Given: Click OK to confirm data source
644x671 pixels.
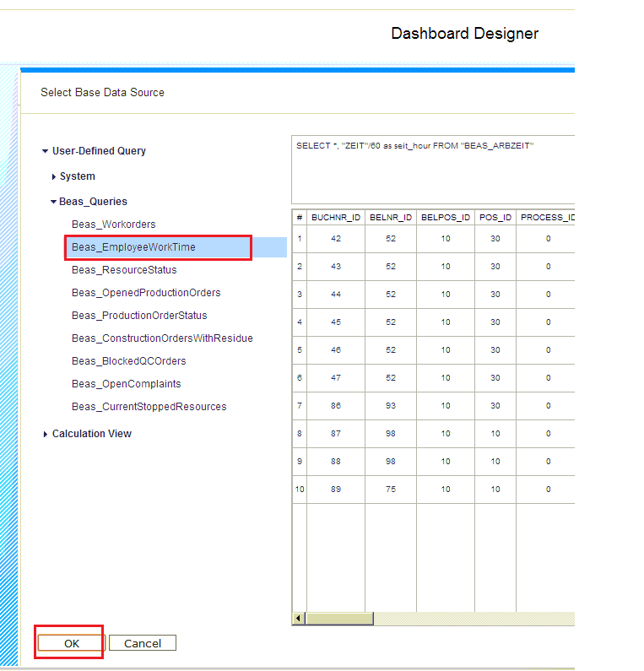Looking at the screenshot, I should click(x=71, y=643).
